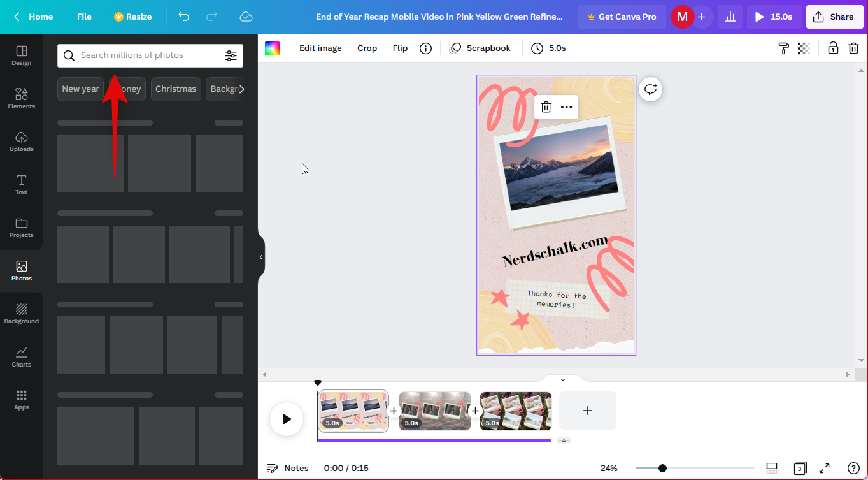Select the New year photo chip

[x=80, y=89]
